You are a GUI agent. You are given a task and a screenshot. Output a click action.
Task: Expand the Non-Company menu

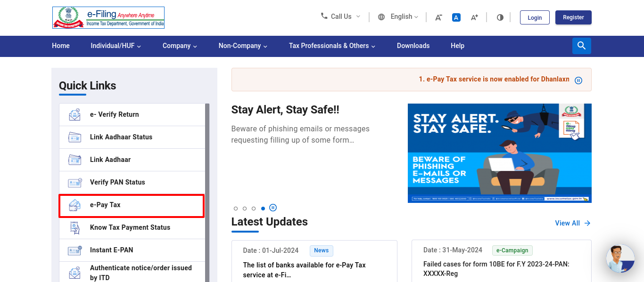[x=243, y=46]
